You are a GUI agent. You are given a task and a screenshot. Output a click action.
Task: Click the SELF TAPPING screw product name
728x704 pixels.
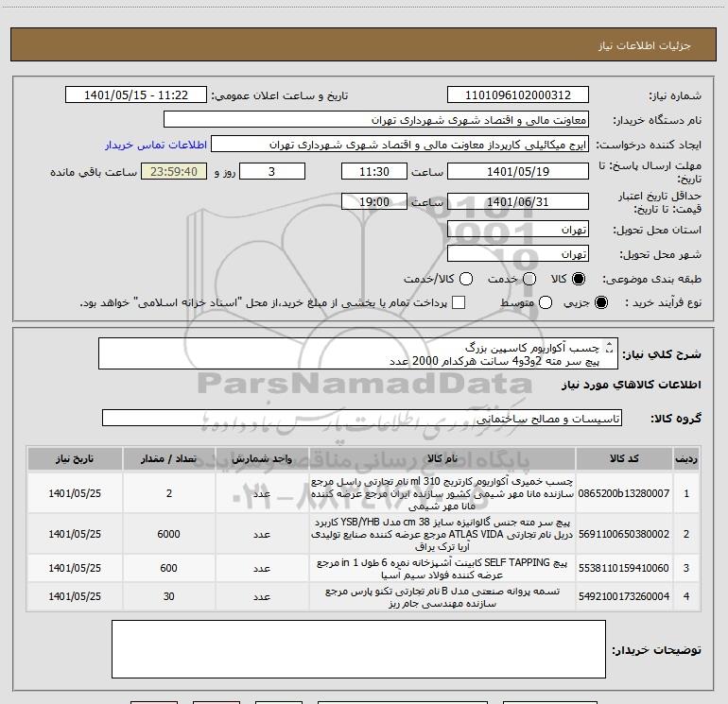pos(442,569)
